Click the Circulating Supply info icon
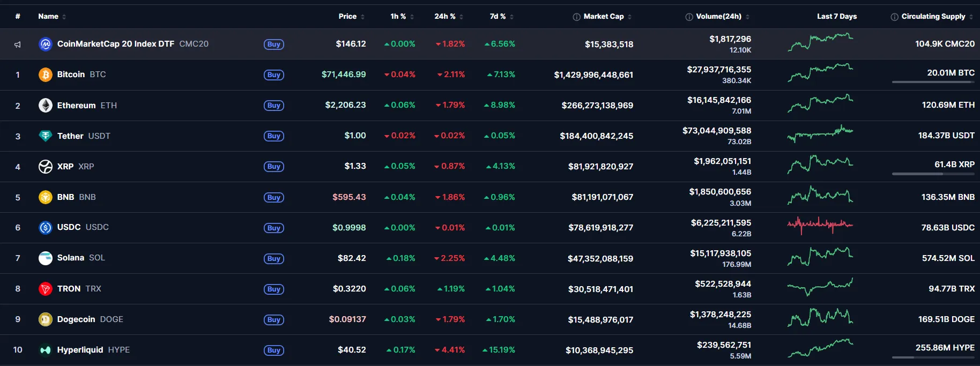 [894, 17]
